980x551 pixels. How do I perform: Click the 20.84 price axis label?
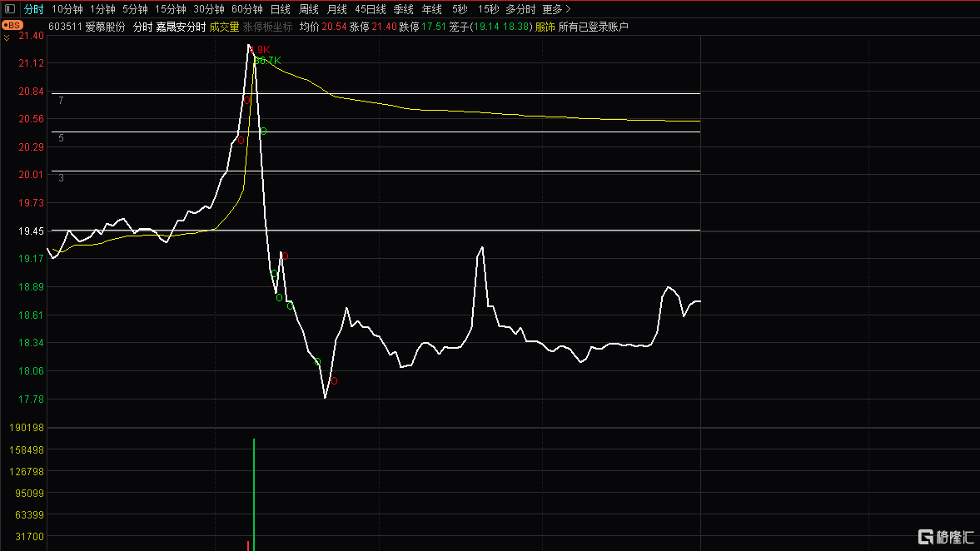[32, 92]
